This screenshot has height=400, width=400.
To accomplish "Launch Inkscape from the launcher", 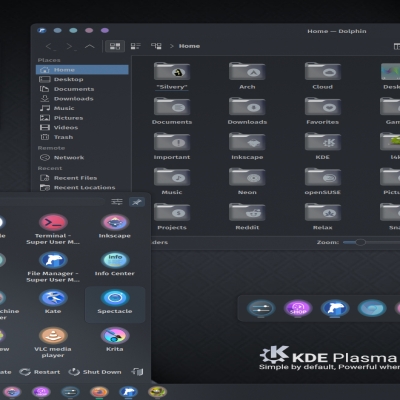I will pos(115,226).
